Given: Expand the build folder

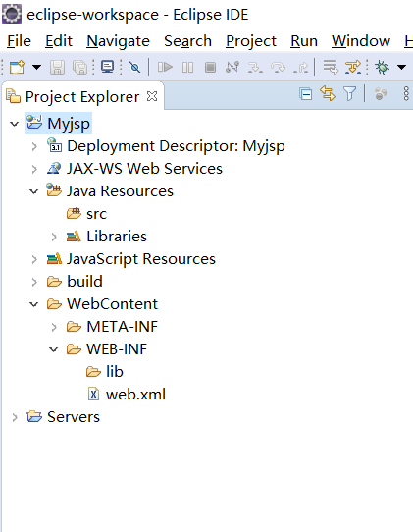Looking at the screenshot, I should 34,282.
